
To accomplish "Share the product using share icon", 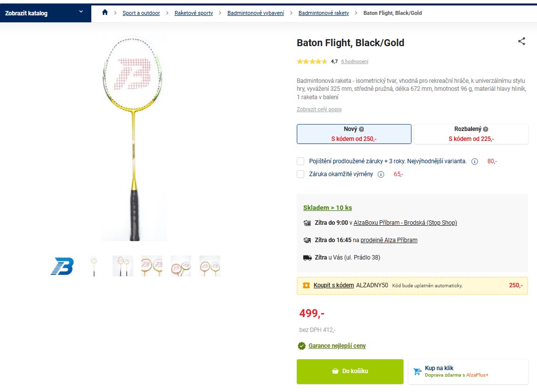I will (x=521, y=41).
